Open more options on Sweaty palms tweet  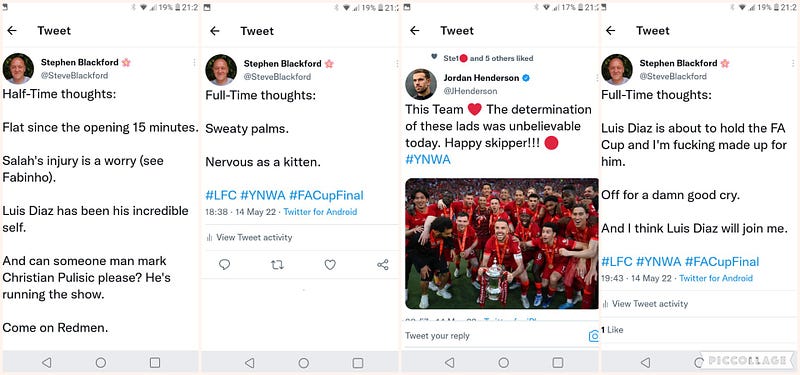397,63
